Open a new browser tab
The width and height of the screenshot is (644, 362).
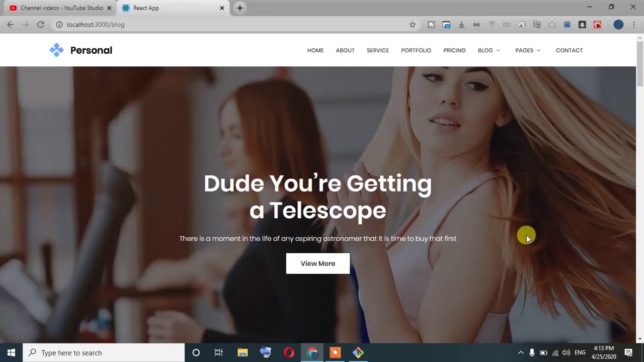(x=240, y=8)
